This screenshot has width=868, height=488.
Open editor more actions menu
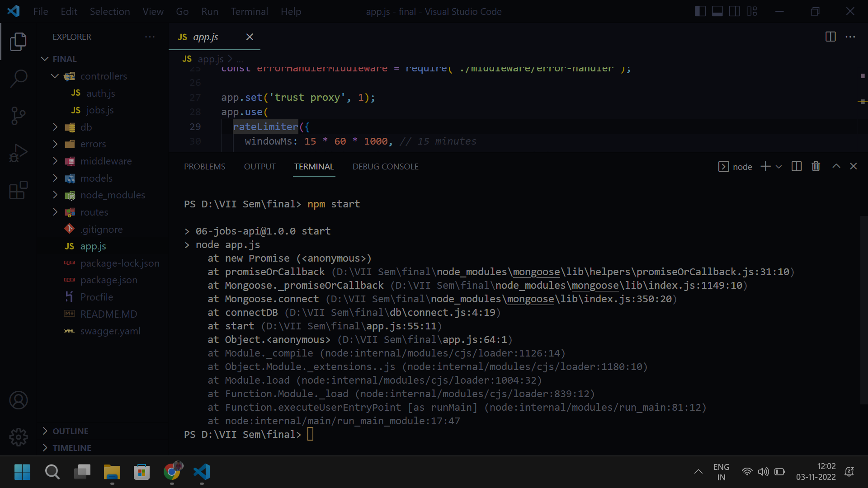pyautogui.click(x=850, y=37)
